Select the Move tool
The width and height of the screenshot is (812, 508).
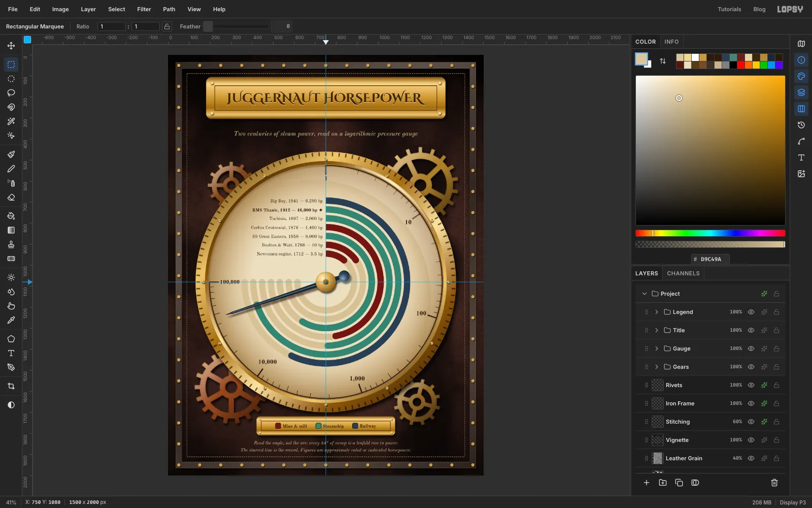pyautogui.click(x=11, y=46)
